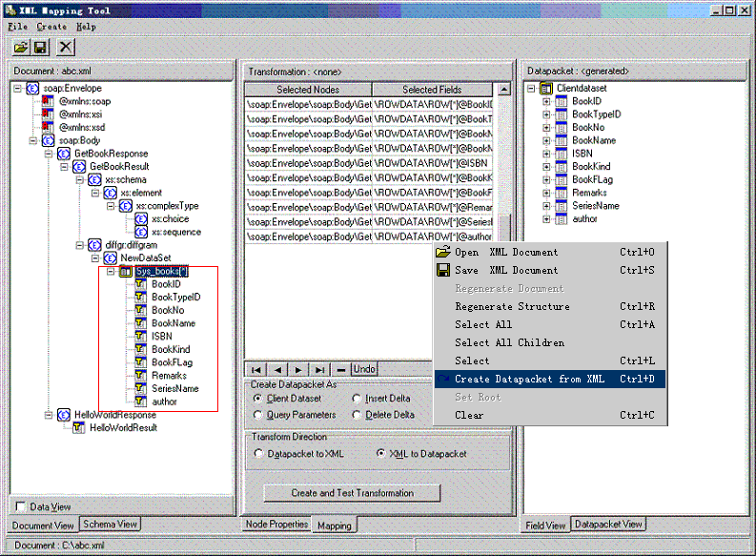Select the ISBN node in document tree
Screen dimensions: 756x556
point(161,336)
